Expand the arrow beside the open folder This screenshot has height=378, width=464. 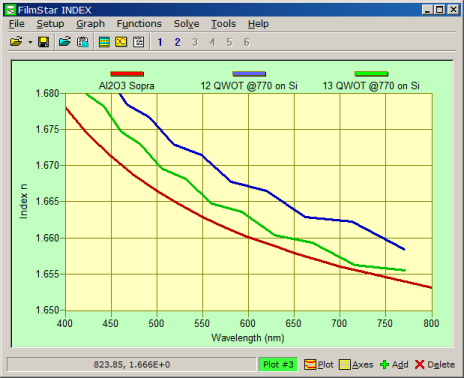tap(30, 42)
